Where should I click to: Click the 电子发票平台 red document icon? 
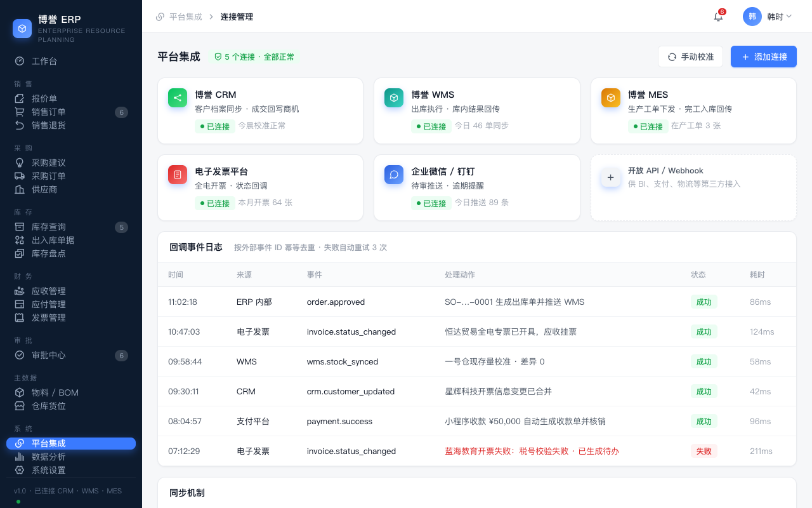tap(178, 175)
